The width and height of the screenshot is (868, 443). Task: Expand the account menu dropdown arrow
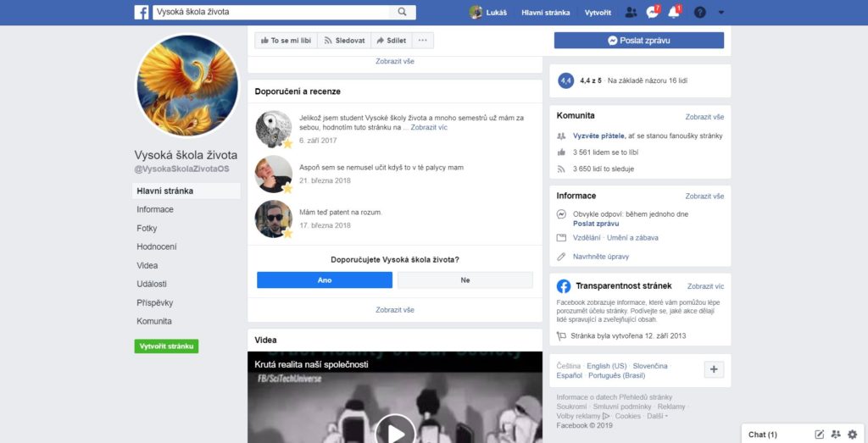(721, 12)
